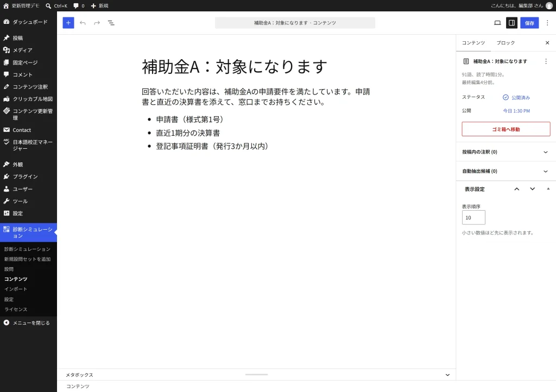This screenshot has width=556, height=392.
Task: Click the title 補助金A：対象になります
Action: [235, 66]
